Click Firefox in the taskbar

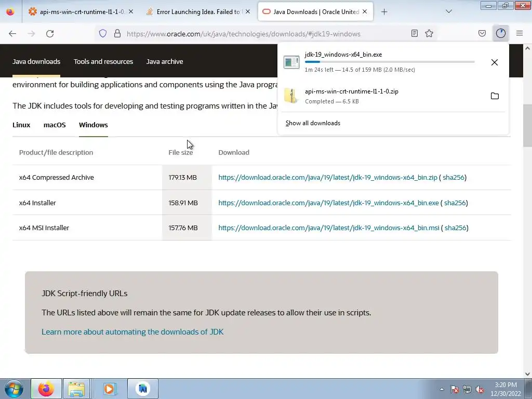[46, 389]
